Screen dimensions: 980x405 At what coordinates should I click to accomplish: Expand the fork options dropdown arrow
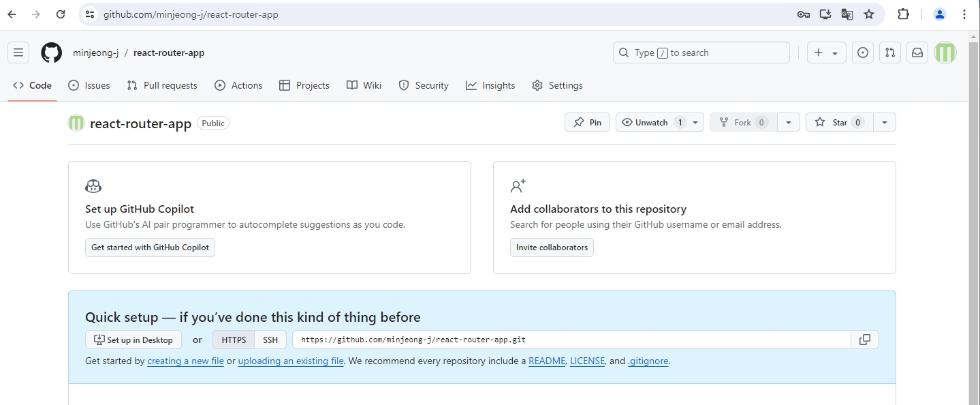pyautogui.click(x=788, y=123)
